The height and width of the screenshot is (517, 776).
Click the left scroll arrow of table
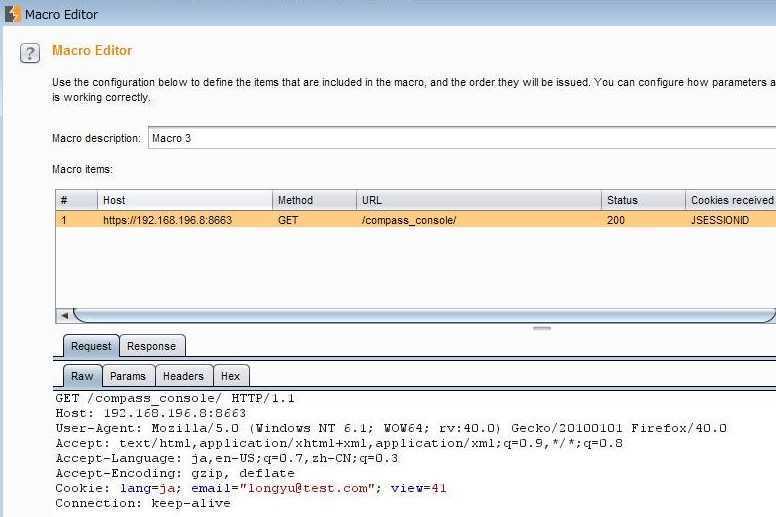coord(64,315)
